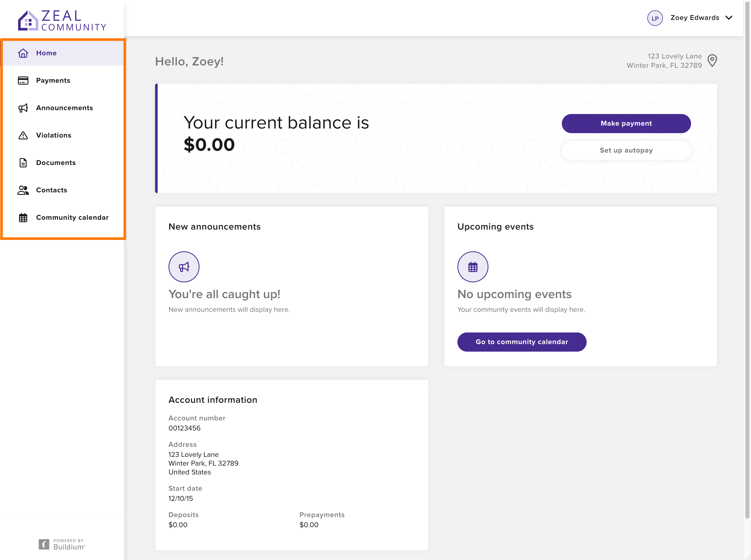Click the $0.00 current balance amount
751x560 pixels.
209,145
